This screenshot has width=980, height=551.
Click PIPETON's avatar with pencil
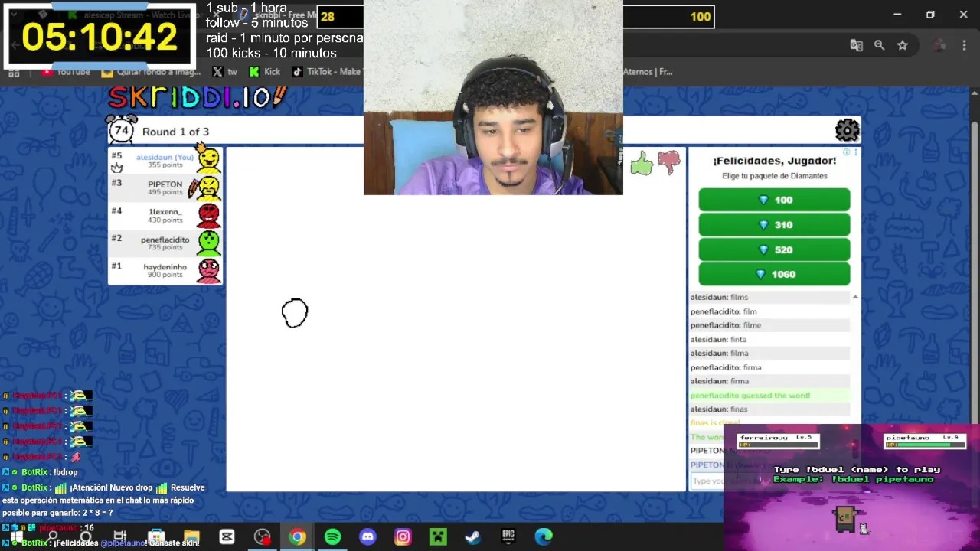click(207, 187)
